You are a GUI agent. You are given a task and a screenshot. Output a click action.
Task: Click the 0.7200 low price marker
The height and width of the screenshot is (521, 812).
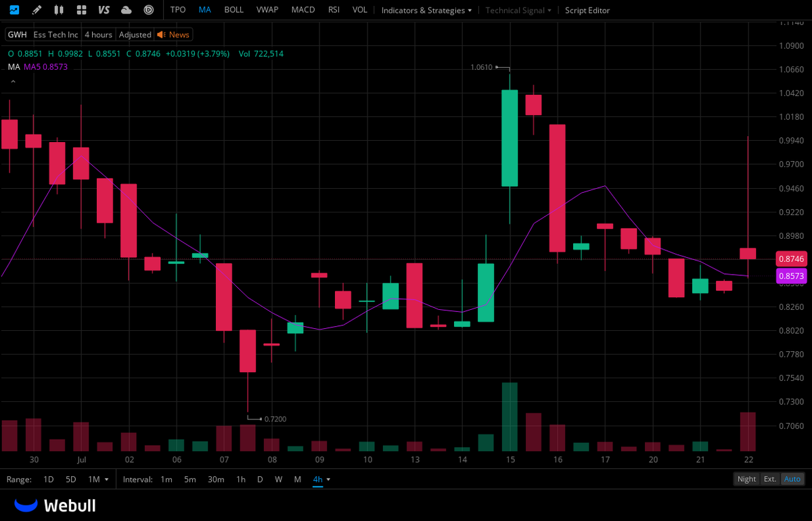(x=275, y=419)
